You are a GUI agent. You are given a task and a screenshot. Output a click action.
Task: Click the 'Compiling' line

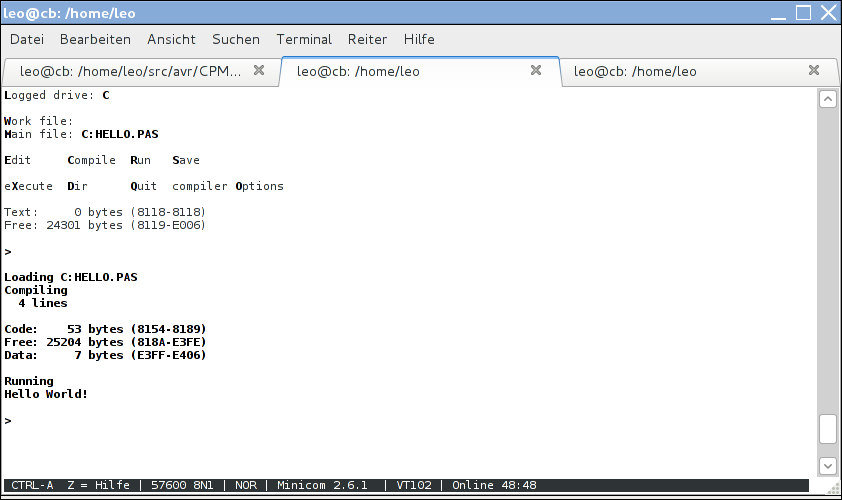(36, 290)
